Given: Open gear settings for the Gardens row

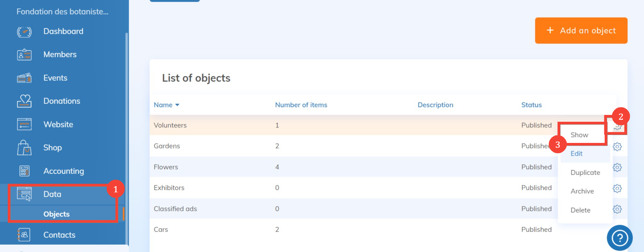Looking at the screenshot, I should pyautogui.click(x=617, y=147).
